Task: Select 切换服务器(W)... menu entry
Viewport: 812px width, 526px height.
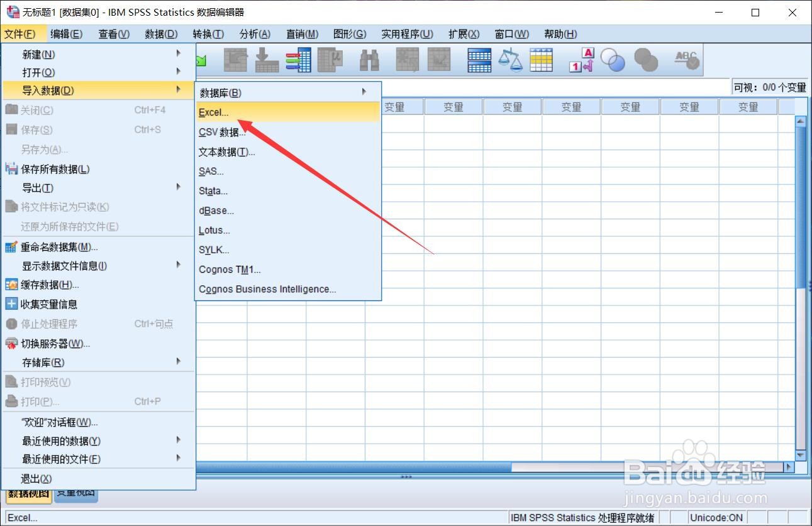Action: tap(99, 343)
